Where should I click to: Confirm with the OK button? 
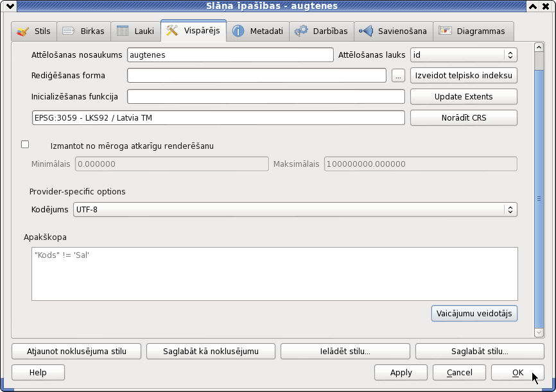click(517, 373)
